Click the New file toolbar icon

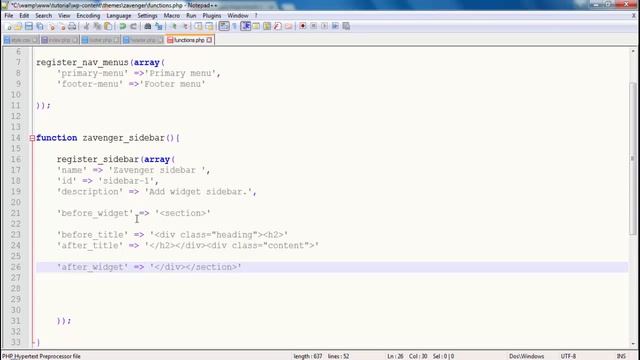pyautogui.click(x=8, y=27)
